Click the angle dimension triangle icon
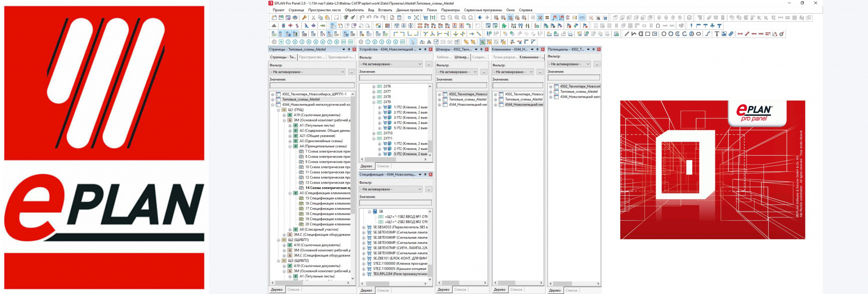This screenshot has width=868, height=294. pos(775,34)
